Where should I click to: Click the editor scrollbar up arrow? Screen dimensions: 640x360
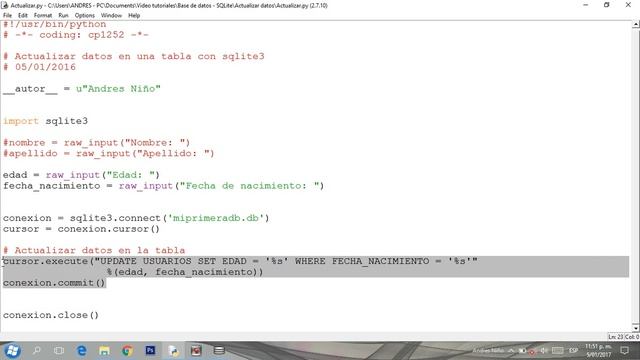point(636,24)
